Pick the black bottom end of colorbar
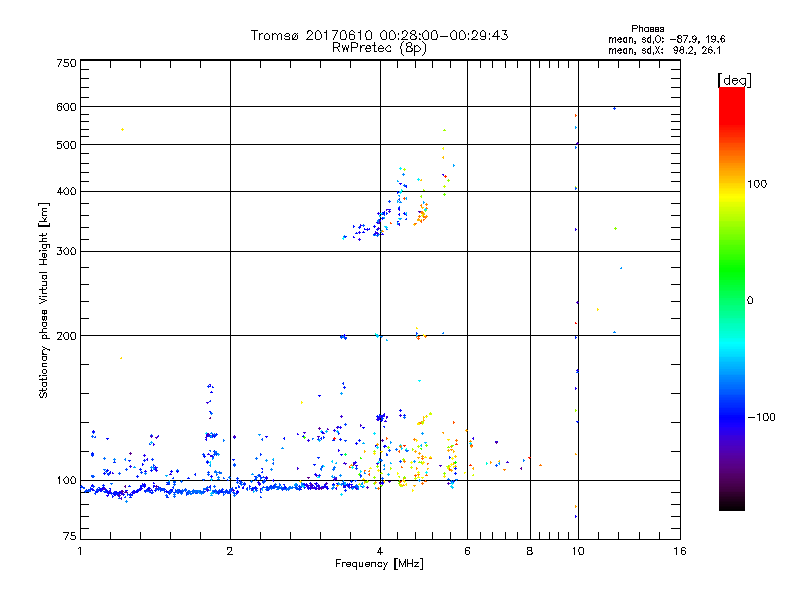Image resolution: width=800 pixels, height=600 pixels. (x=731, y=505)
